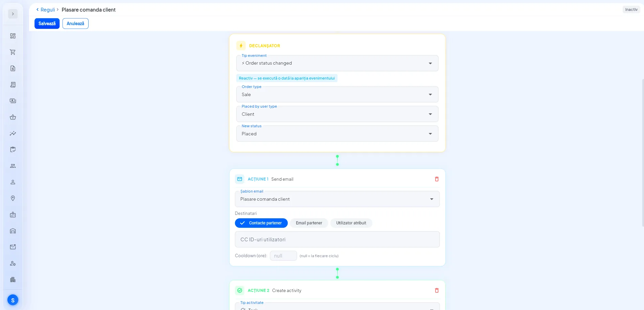Open the Order type dropdown
The image size is (644, 310).
(337, 94)
